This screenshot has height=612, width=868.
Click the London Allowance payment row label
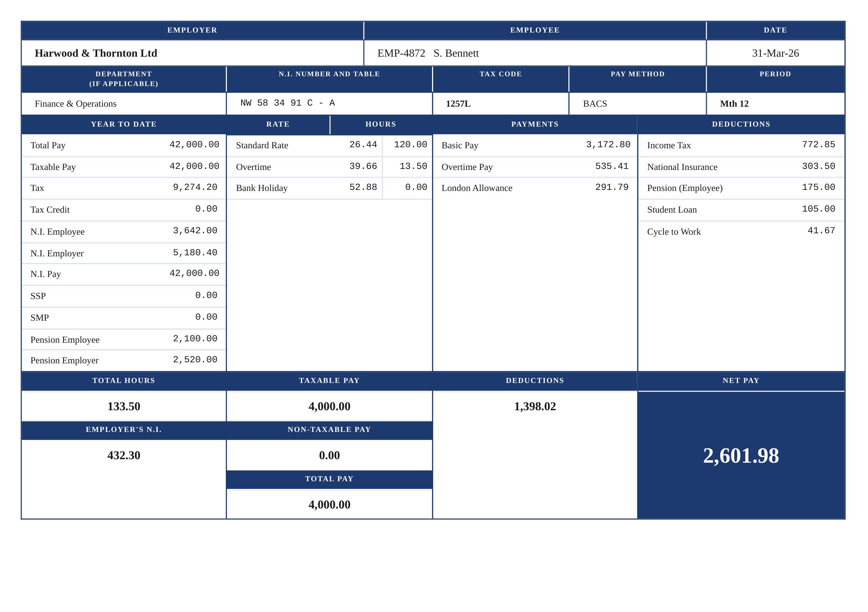(x=476, y=188)
